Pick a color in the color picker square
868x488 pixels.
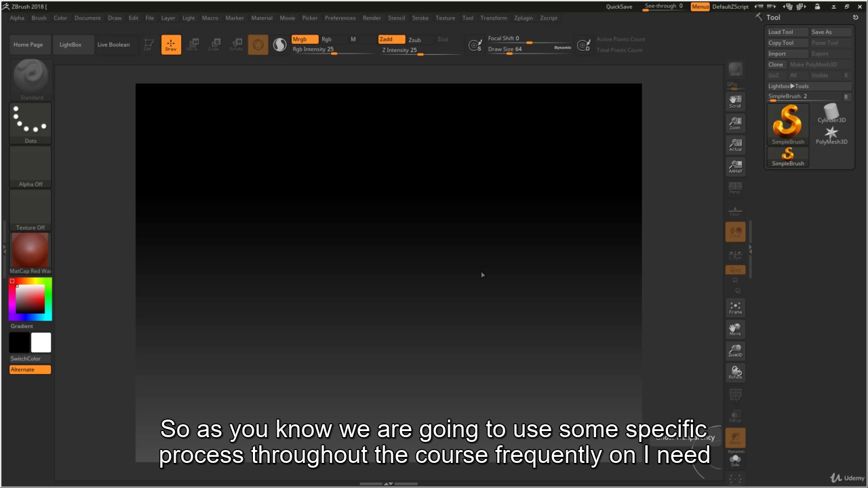pyautogui.click(x=31, y=299)
